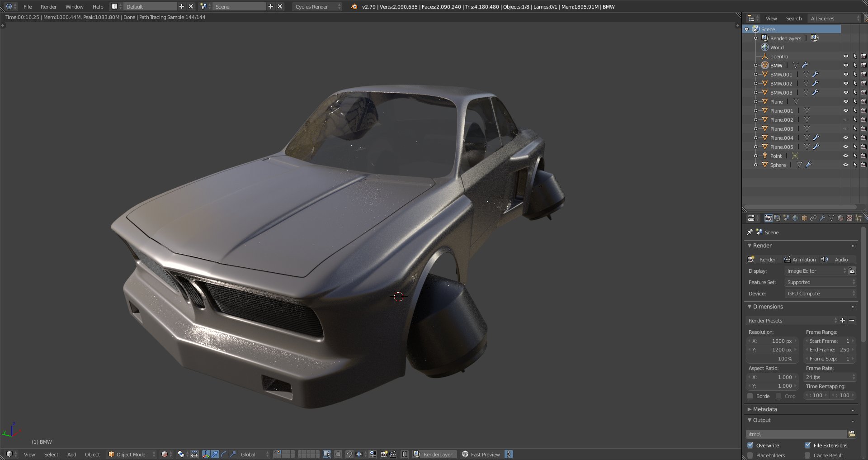Toggle selectability of 1centro with cursor icon
868x460 pixels.
point(854,56)
